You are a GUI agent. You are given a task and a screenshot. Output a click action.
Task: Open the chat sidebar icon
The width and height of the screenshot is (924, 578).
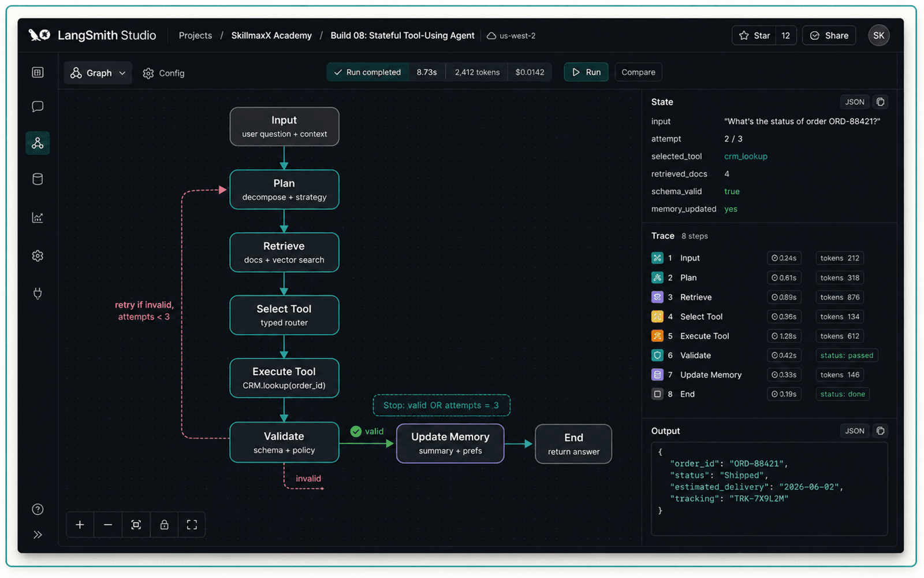(x=38, y=106)
